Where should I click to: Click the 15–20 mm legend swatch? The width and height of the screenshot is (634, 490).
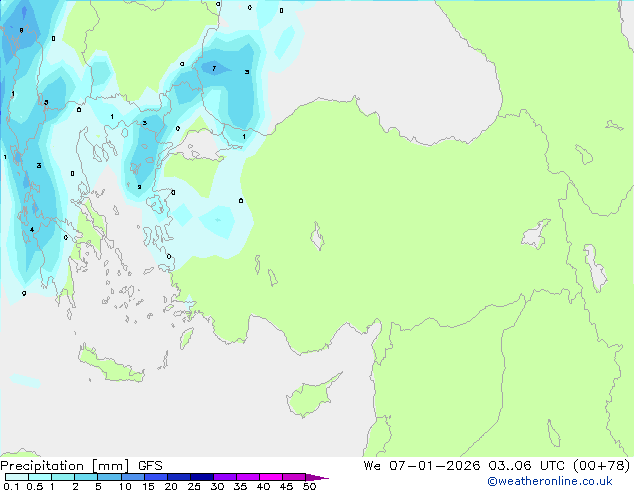[x=155, y=477]
